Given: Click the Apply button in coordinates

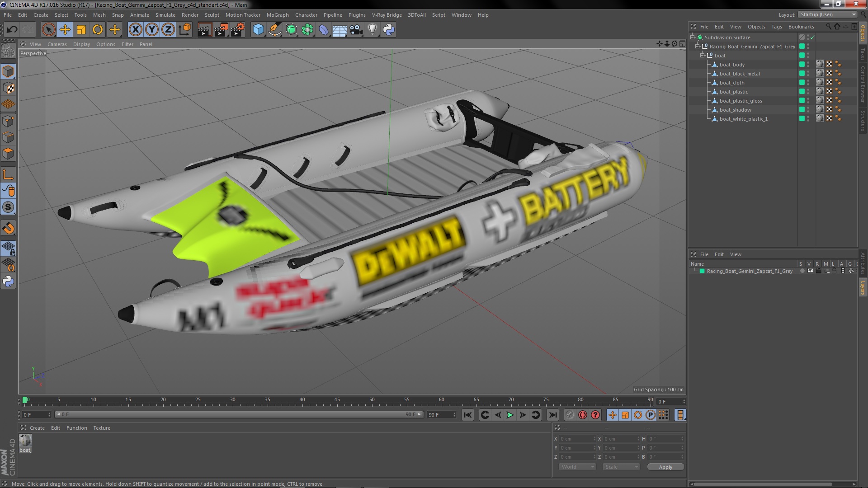Looking at the screenshot, I should click(x=665, y=467).
